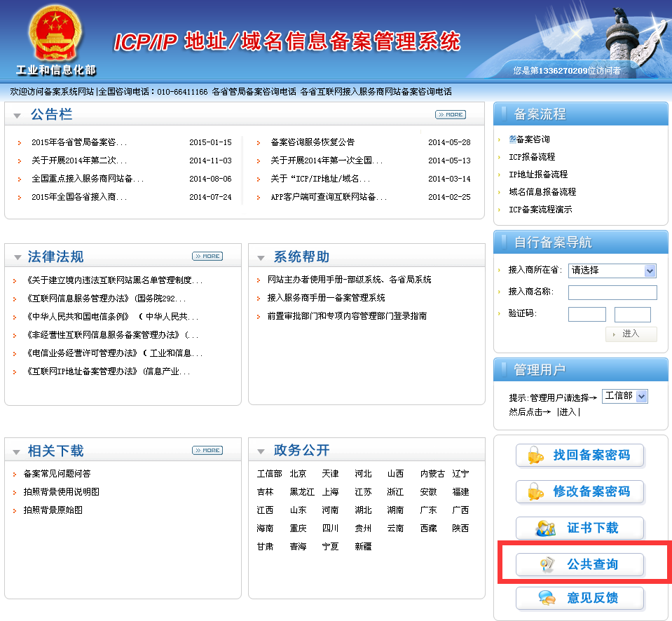Open the 工信部 management user dropdown
The height and width of the screenshot is (621, 672).
click(624, 396)
